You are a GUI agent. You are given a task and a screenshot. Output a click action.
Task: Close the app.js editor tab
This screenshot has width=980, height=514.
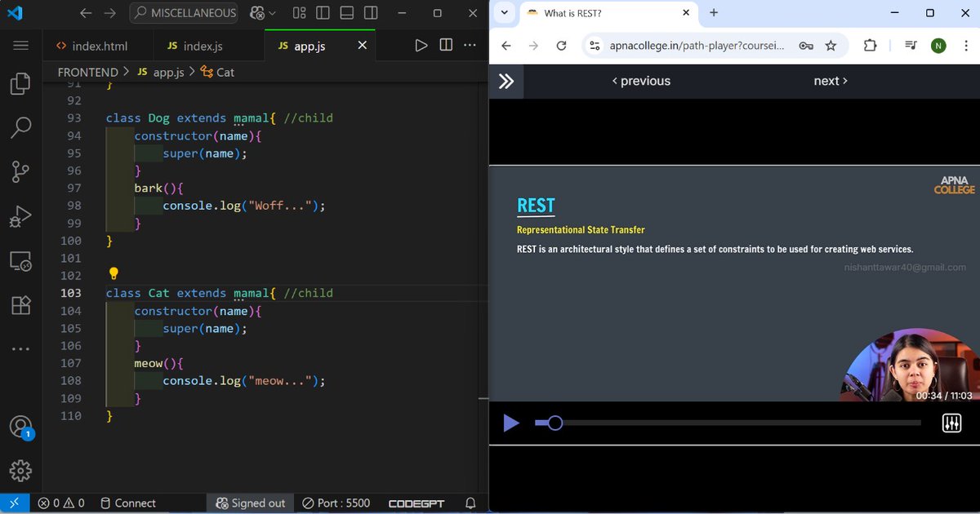pyautogui.click(x=362, y=46)
